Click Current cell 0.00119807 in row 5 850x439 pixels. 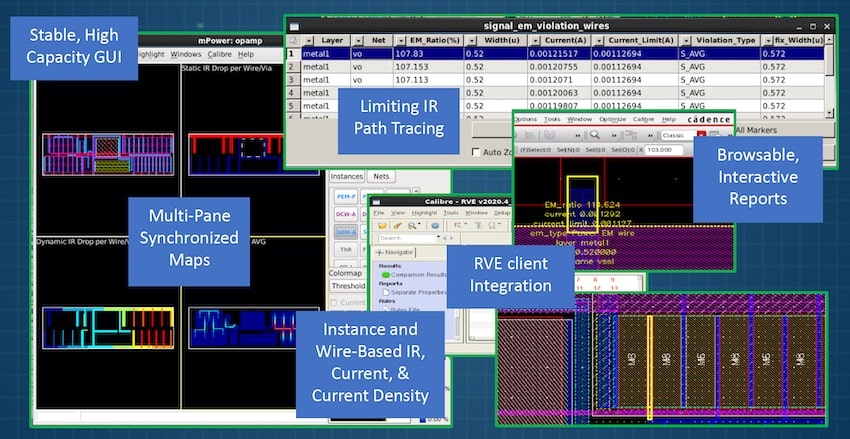click(559, 106)
